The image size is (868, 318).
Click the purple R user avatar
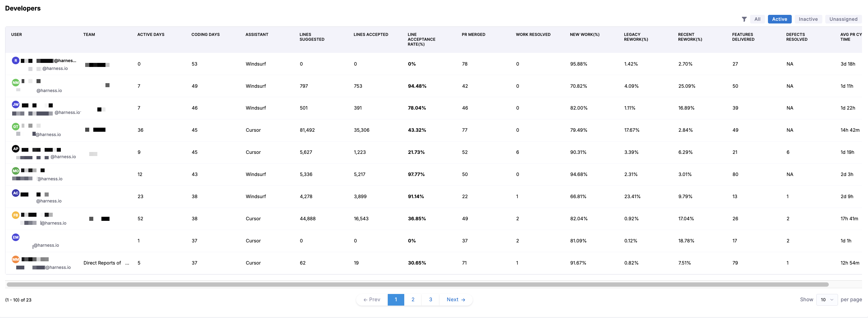pyautogui.click(x=15, y=60)
